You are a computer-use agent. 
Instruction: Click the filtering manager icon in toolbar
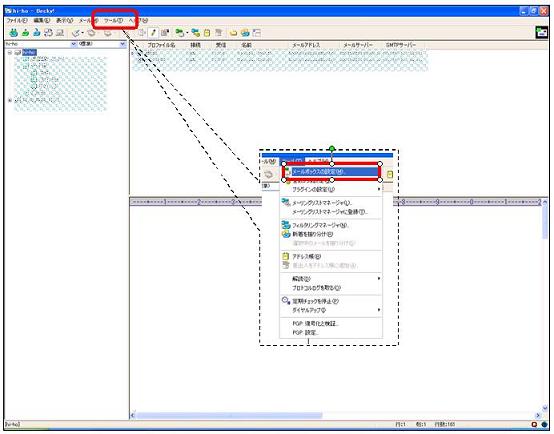click(x=195, y=33)
